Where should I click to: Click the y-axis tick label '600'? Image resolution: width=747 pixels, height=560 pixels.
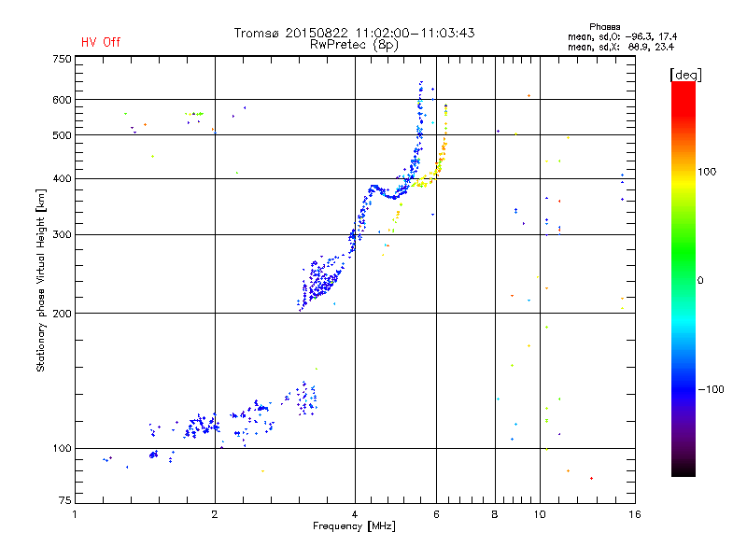click(62, 100)
